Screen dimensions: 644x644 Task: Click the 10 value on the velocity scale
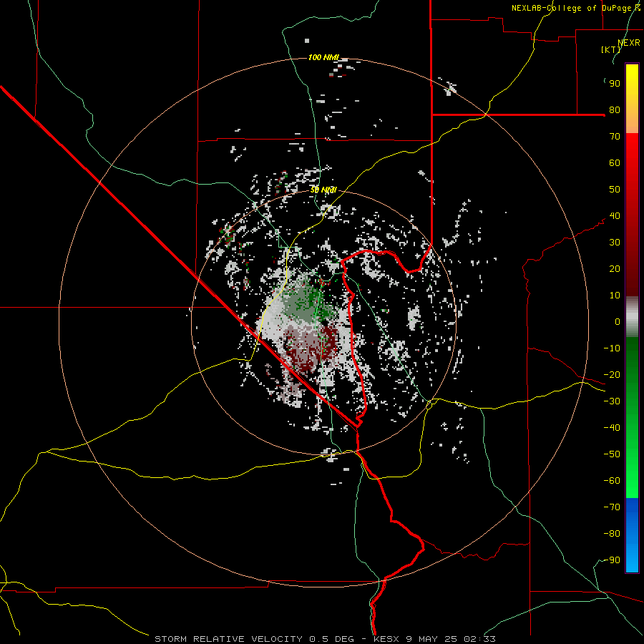615,296
